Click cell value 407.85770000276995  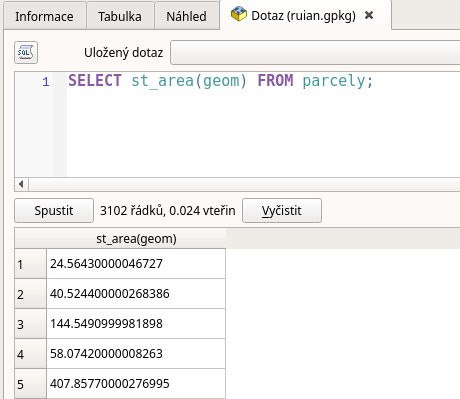coord(136,384)
